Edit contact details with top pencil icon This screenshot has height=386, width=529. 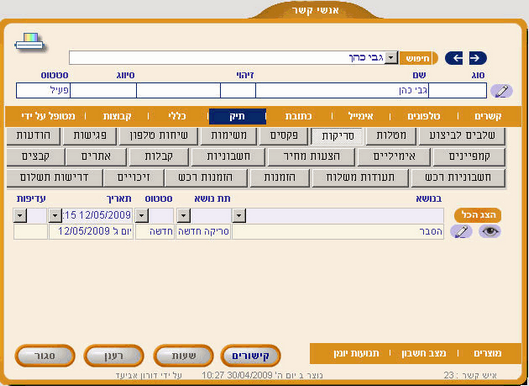point(501,91)
